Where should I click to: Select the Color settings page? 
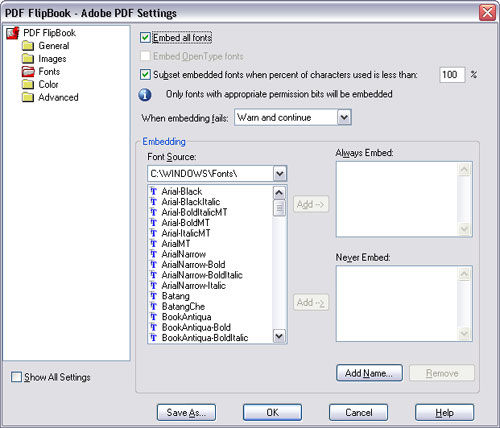pyautogui.click(x=48, y=84)
